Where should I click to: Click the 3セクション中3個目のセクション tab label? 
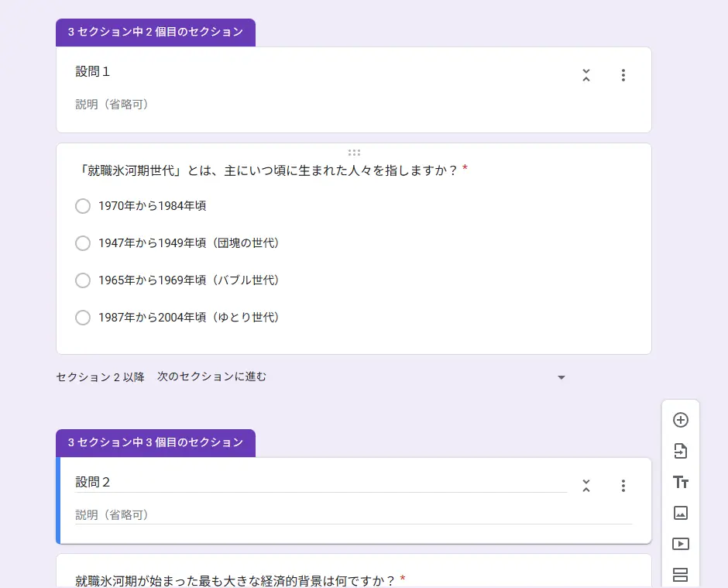pos(156,442)
